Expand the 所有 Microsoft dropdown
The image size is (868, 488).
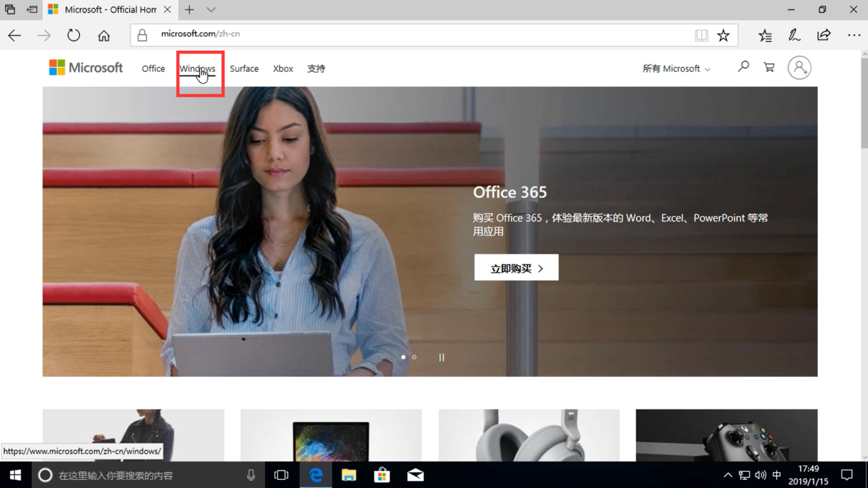[676, 68]
